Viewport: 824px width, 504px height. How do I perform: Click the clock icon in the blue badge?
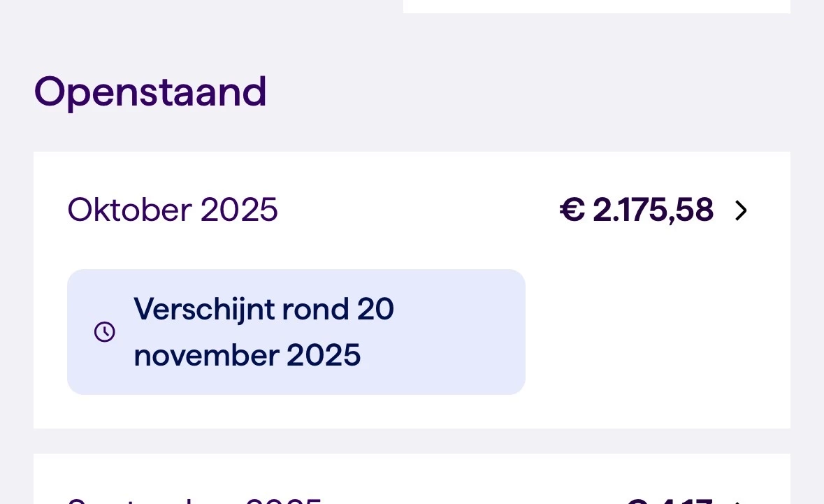tap(105, 332)
